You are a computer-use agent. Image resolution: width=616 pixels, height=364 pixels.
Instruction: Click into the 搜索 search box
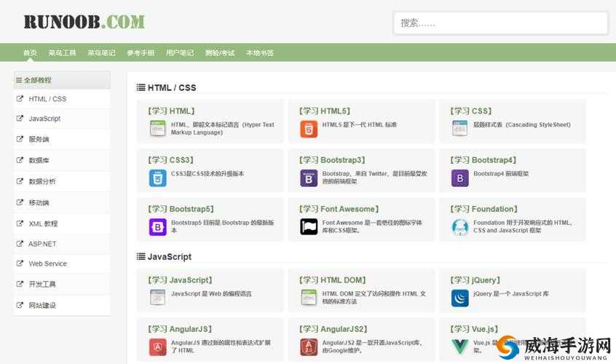pyautogui.click(x=501, y=23)
